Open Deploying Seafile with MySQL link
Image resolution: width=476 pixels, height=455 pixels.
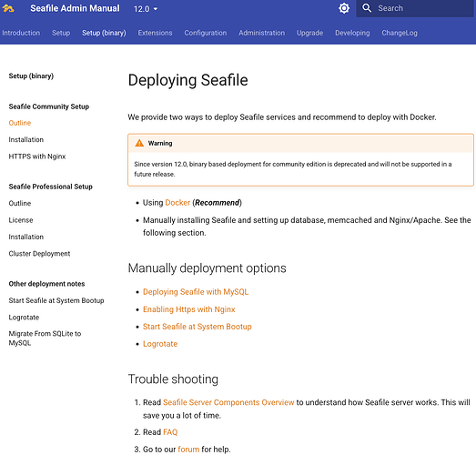point(196,292)
